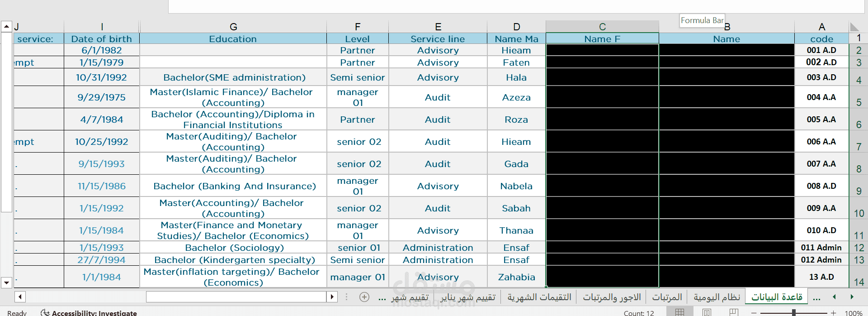Image resolution: width=868 pixels, height=316 pixels.
Task: Open the التقيمات الشهرية sheet tab
Action: click(x=539, y=297)
